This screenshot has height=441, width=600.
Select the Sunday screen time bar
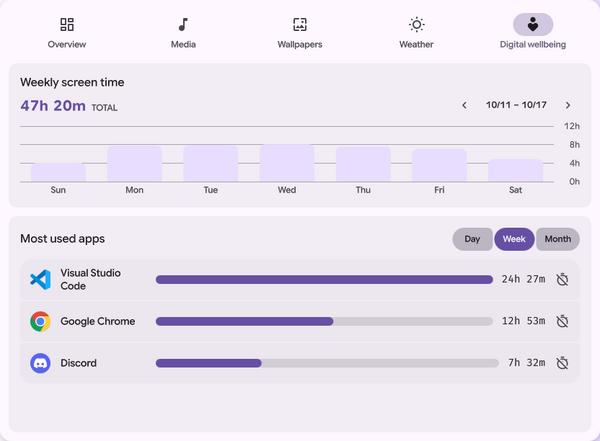click(58, 172)
